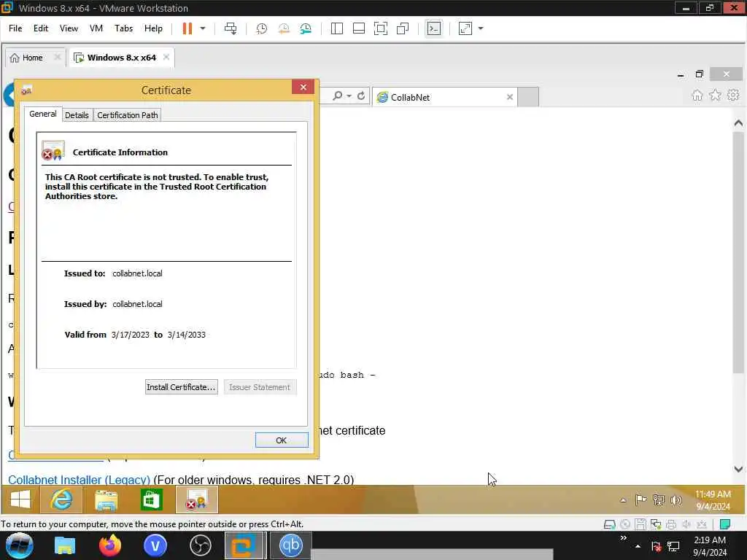Open the VM menu
The image size is (747, 560).
tap(96, 28)
